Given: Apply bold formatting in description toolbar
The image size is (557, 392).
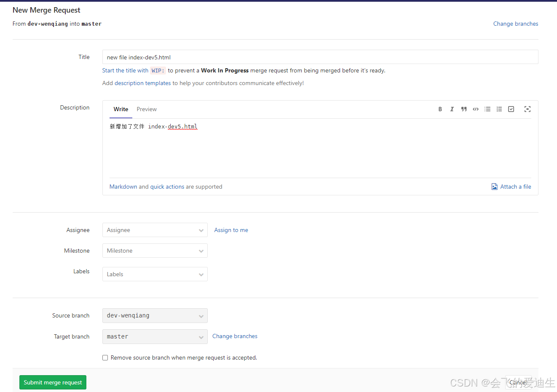Looking at the screenshot, I should pos(440,109).
